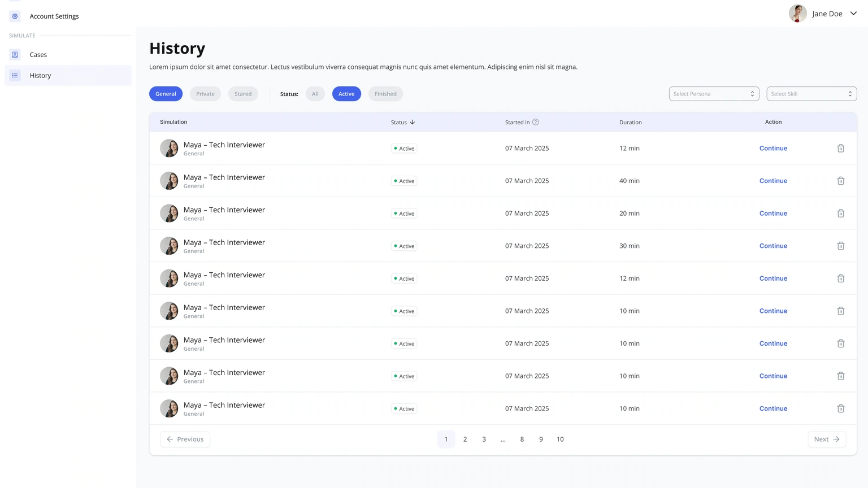Continue the 20 min simulation

[773, 213]
